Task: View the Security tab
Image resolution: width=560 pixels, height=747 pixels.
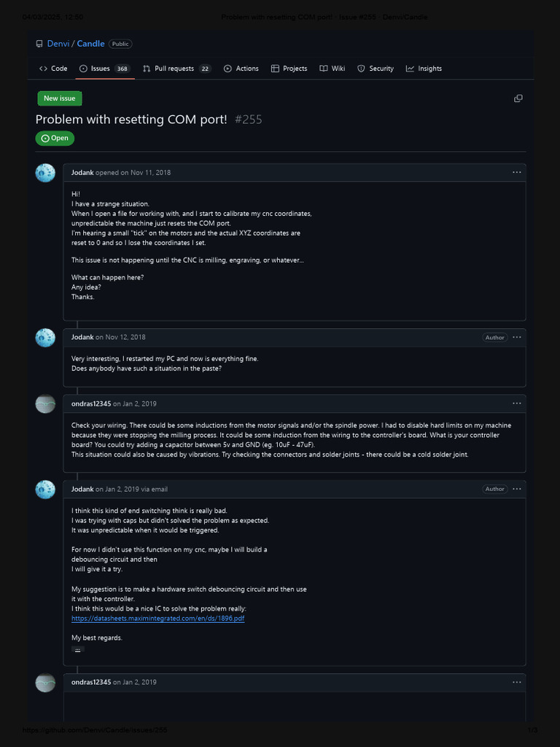Action: tap(376, 69)
